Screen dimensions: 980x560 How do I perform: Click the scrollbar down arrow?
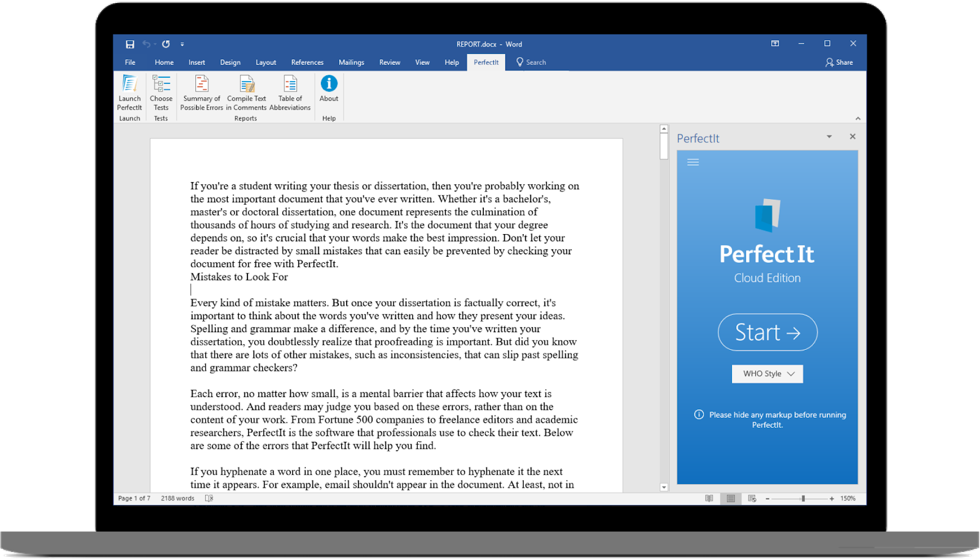(664, 488)
